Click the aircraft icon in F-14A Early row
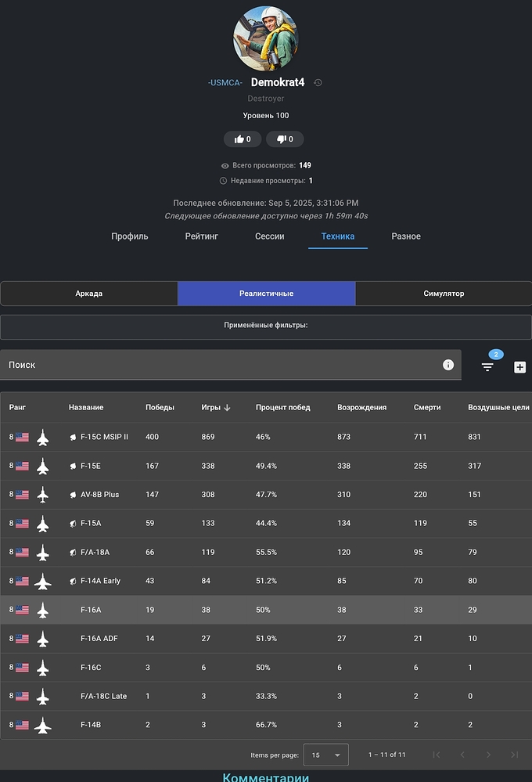The width and height of the screenshot is (532, 782). [43, 582]
